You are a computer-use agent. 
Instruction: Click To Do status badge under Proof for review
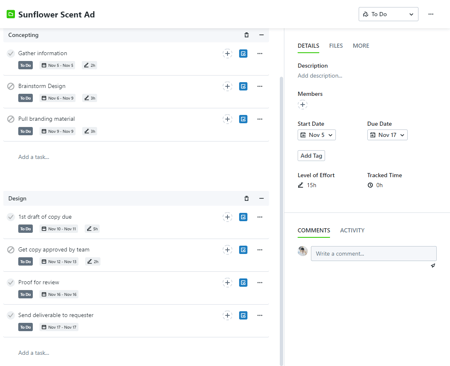click(x=25, y=294)
